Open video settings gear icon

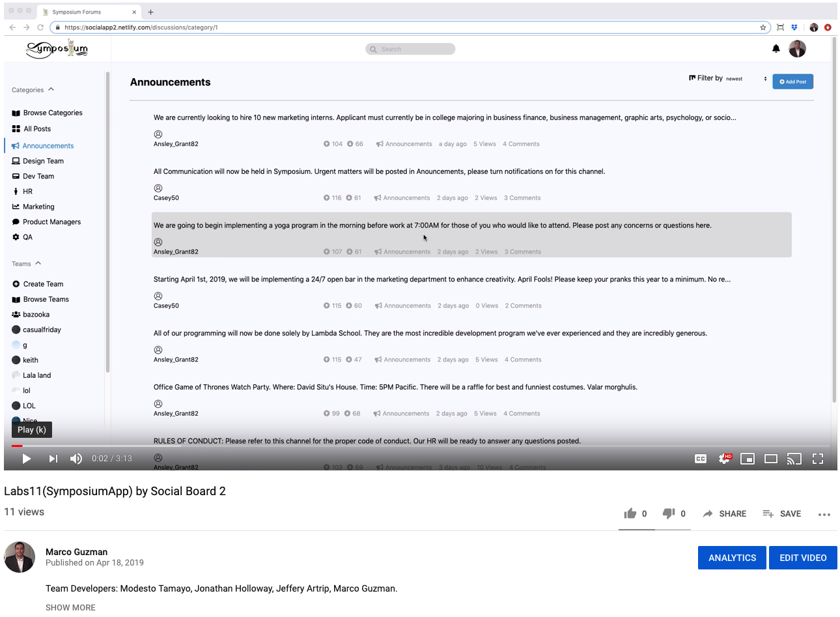724,459
